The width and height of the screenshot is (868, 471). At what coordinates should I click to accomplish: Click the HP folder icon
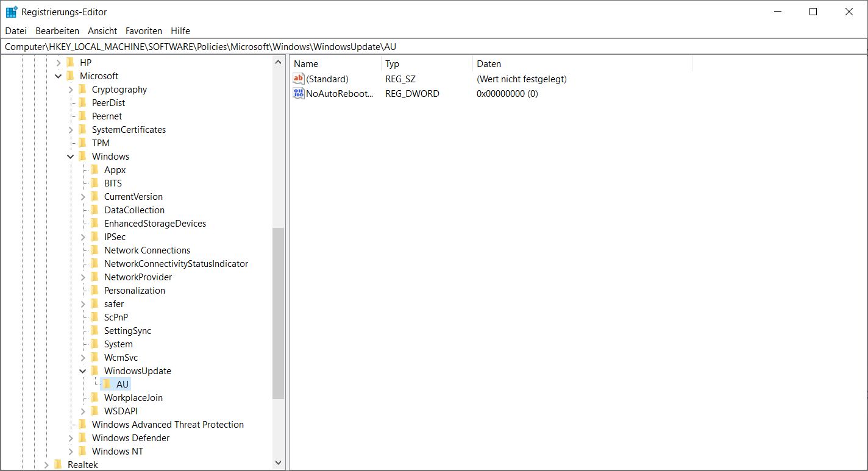[70, 62]
